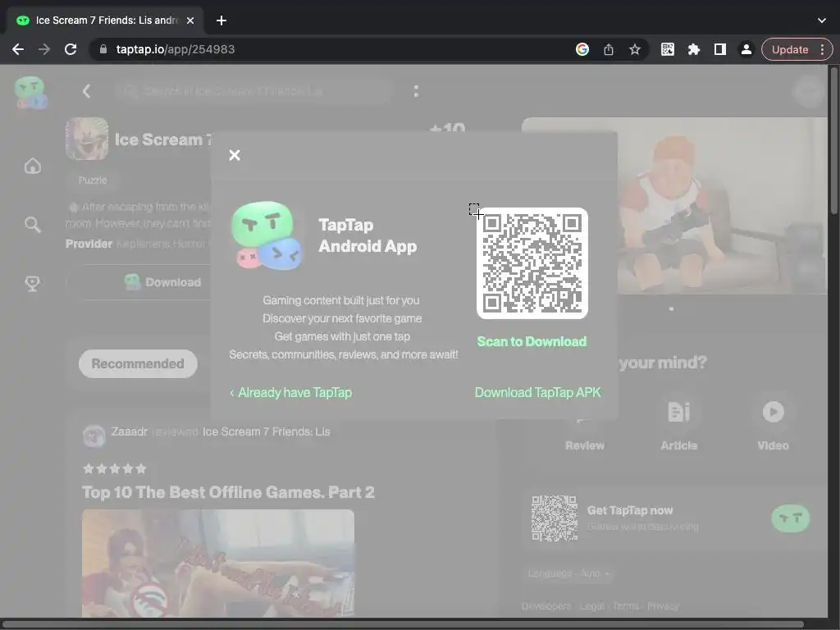The image size is (840, 630).
Task: Open a new browser tab
Action: (221, 21)
